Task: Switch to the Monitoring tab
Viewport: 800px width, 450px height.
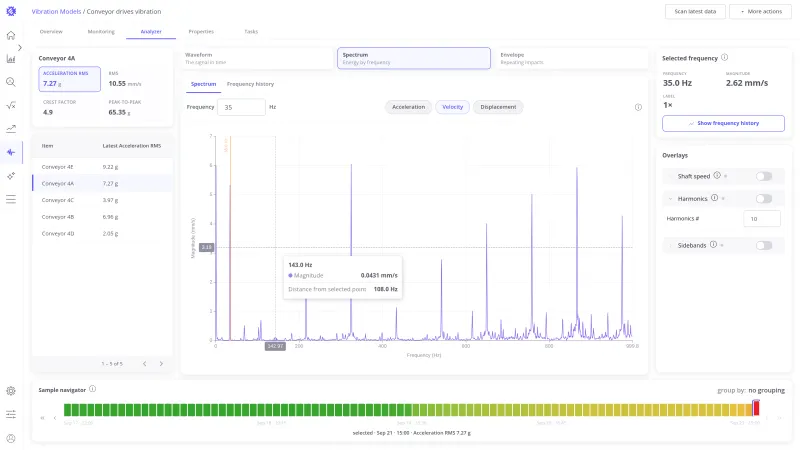Action: [101, 32]
